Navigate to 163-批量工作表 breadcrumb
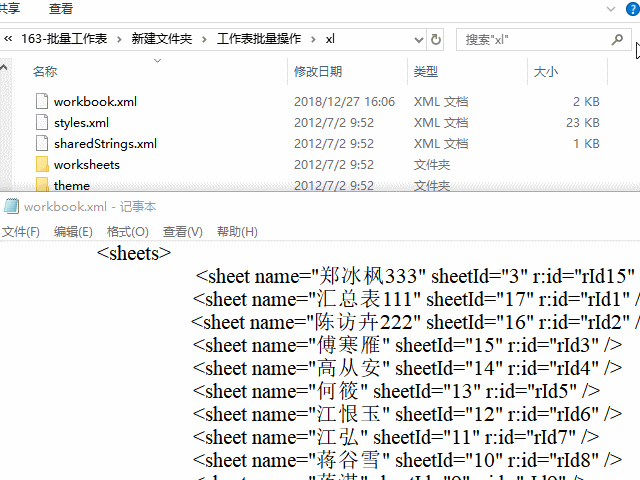This screenshot has width=640, height=480. click(64, 39)
